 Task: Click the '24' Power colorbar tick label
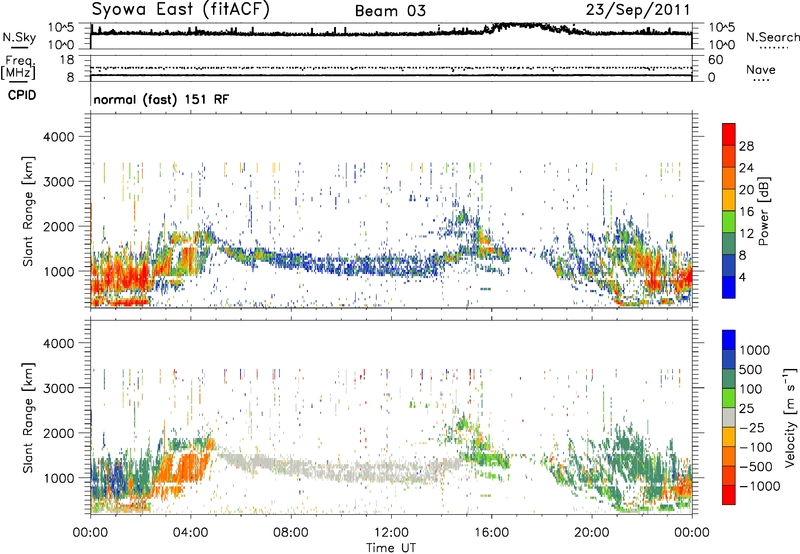(746, 168)
